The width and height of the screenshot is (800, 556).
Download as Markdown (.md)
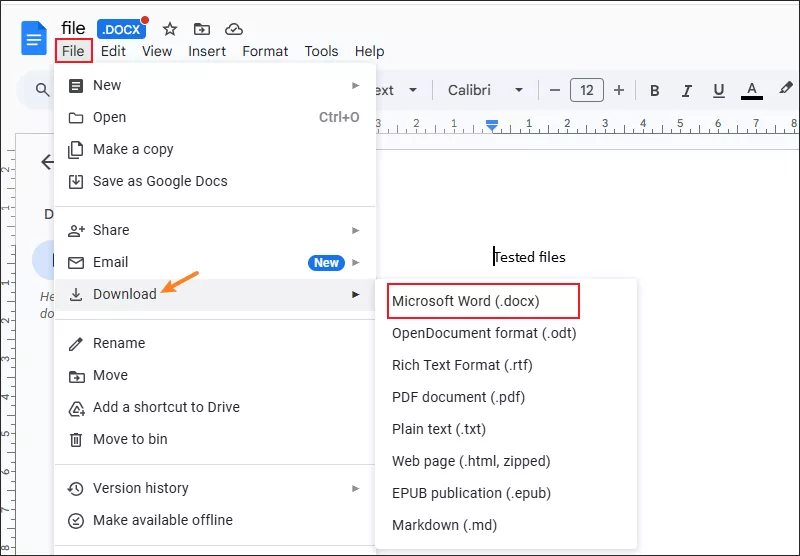[506, 525]
